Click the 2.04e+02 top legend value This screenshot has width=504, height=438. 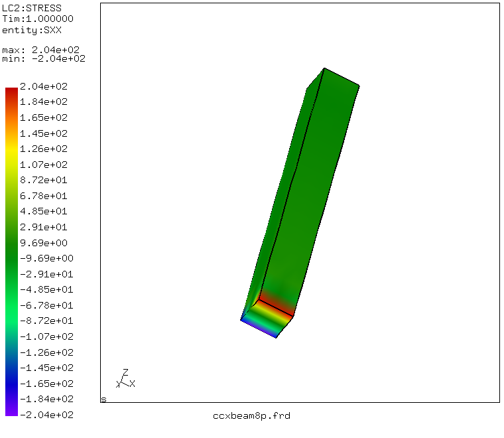[44, 86]
